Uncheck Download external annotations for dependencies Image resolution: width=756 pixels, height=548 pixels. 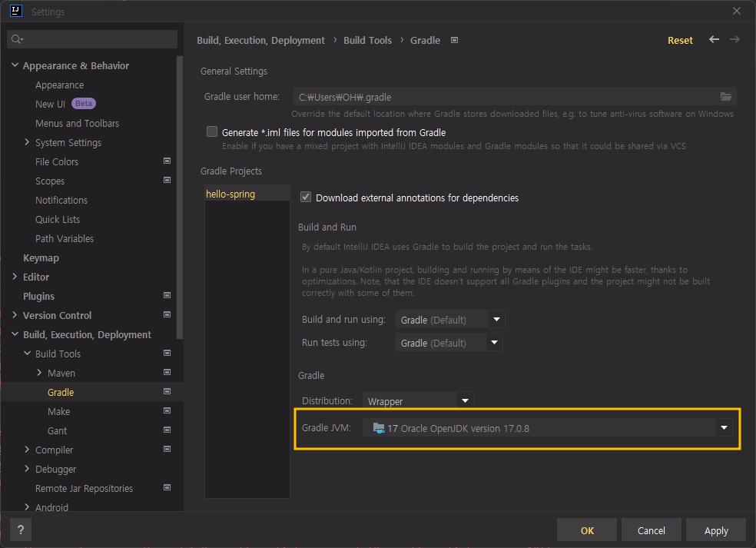coord(306,197)
